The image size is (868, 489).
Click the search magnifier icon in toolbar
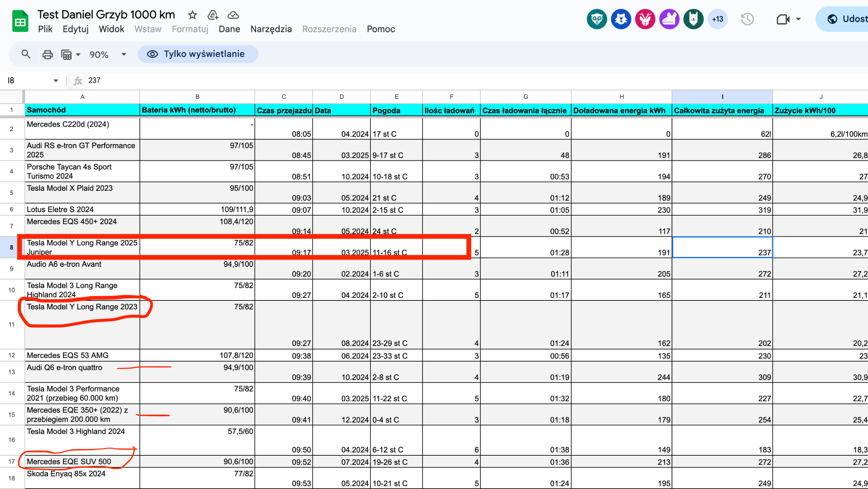click(x=26, y=54)
